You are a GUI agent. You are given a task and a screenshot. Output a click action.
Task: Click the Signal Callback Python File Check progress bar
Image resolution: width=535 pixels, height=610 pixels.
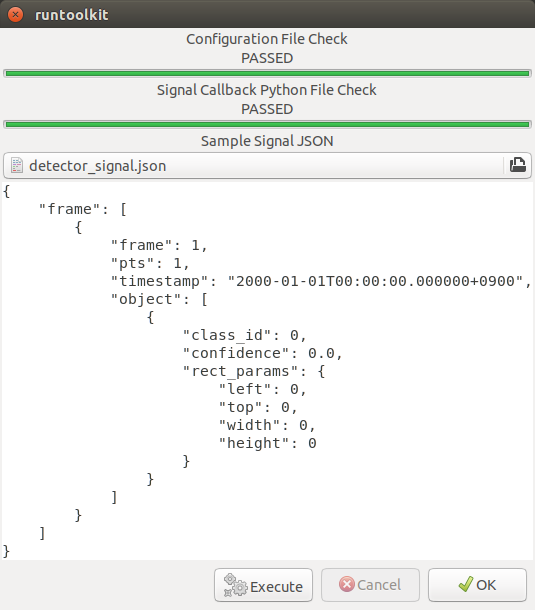[x=267, y=124]
